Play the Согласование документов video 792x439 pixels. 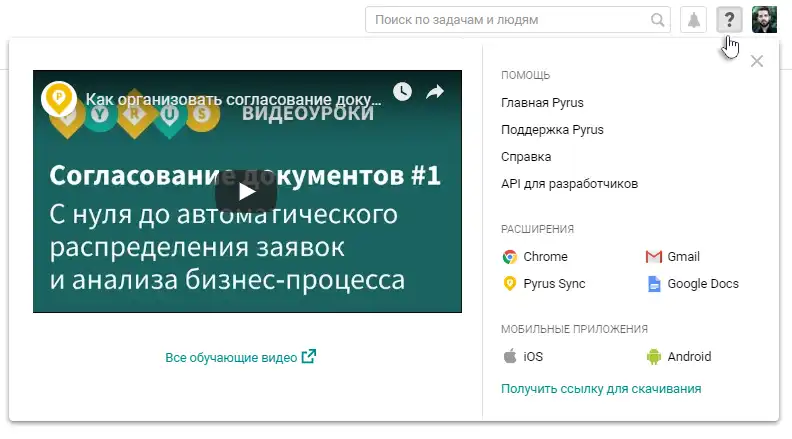pos(246,191)
